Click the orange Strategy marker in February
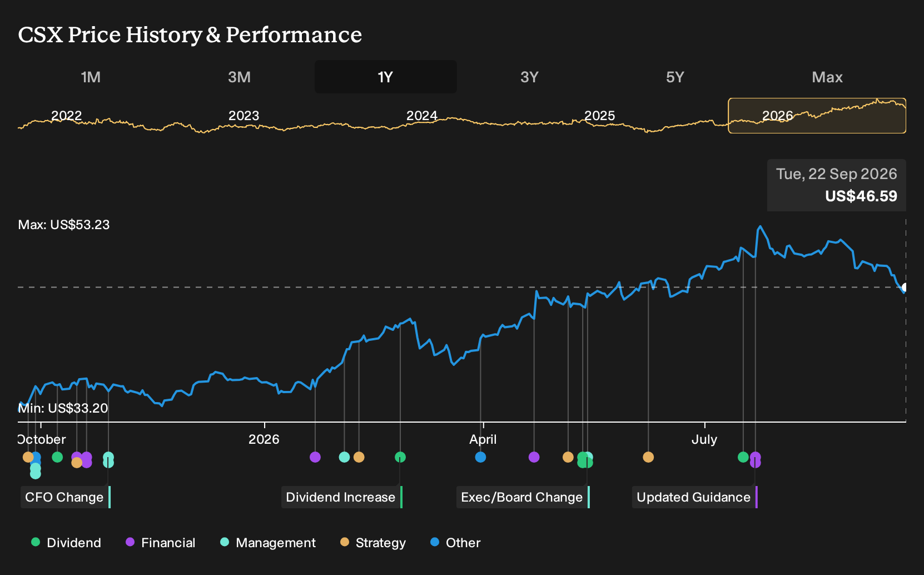Screen dimensions: 924x575 (359, 457)
